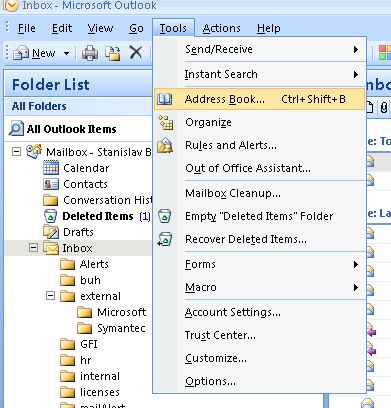Select the buh folder
The height and width of the screenshot is (408, 391).
(x=90, y=280)
